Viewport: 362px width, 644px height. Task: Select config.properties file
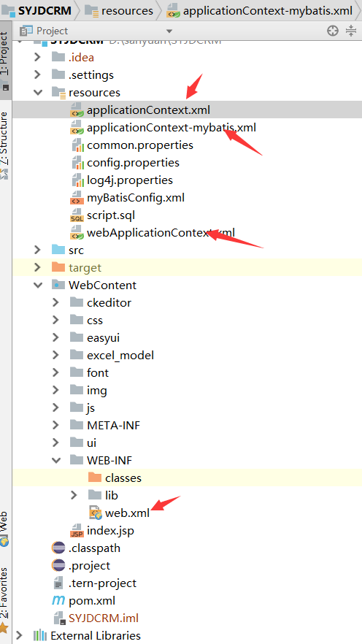coord(133,163)
